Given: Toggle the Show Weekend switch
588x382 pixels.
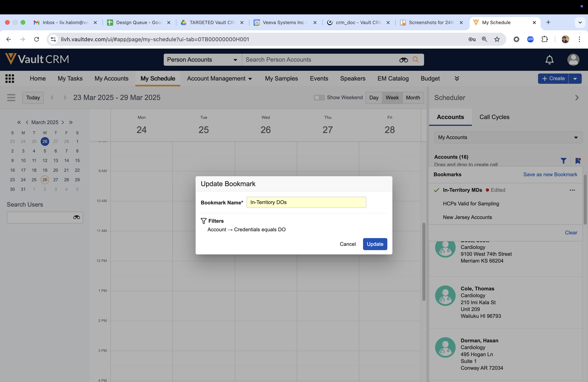Looking at the screenshot, I should pyautogui.click(x=319, y=98).
